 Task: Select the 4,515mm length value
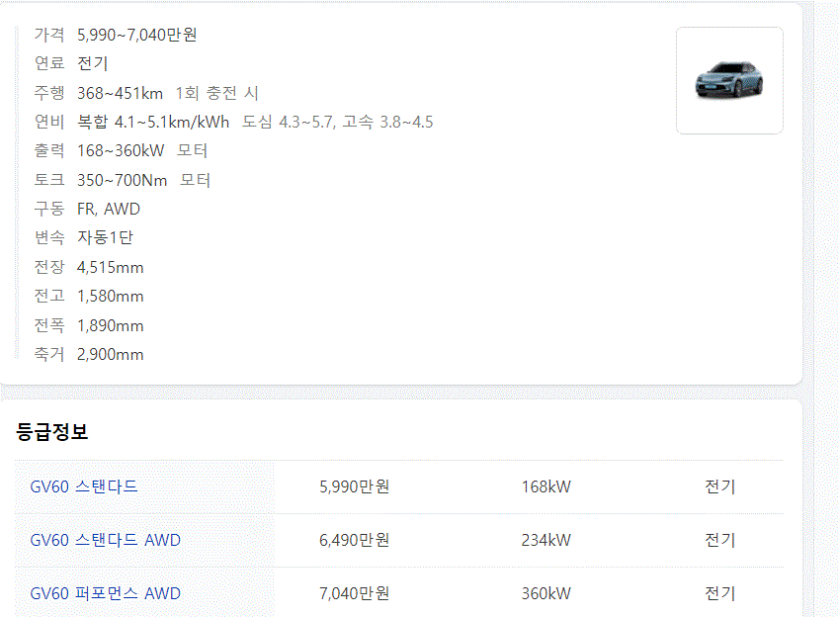coord(111,268)
